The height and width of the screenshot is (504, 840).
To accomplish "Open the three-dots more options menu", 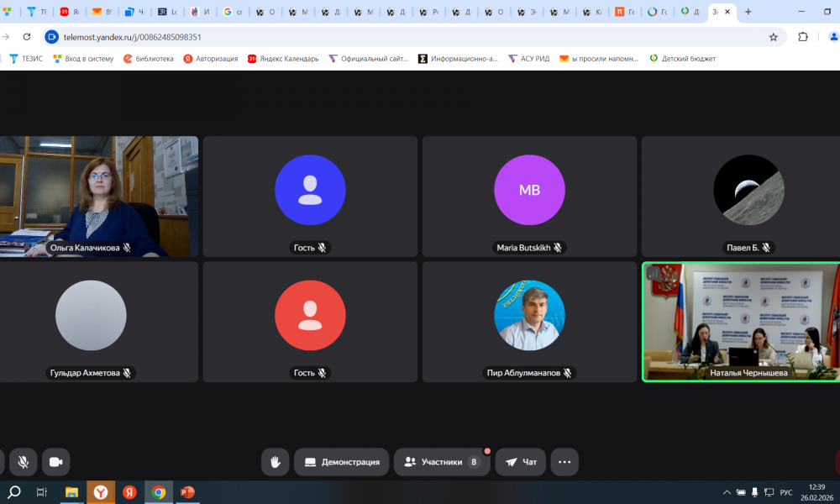I will coord(564,462).
